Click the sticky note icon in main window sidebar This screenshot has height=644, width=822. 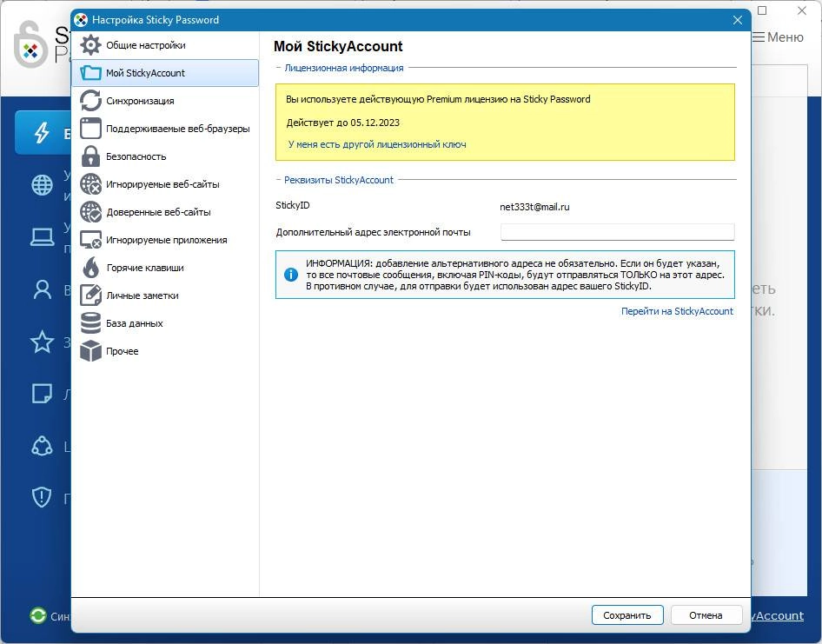coord(42,394)
